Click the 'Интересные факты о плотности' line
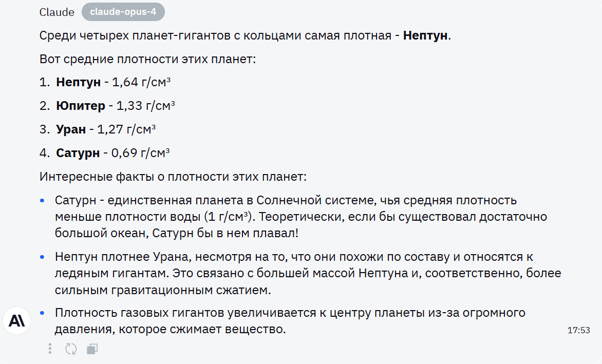This screenshot has width=602, height=364. 173,177
